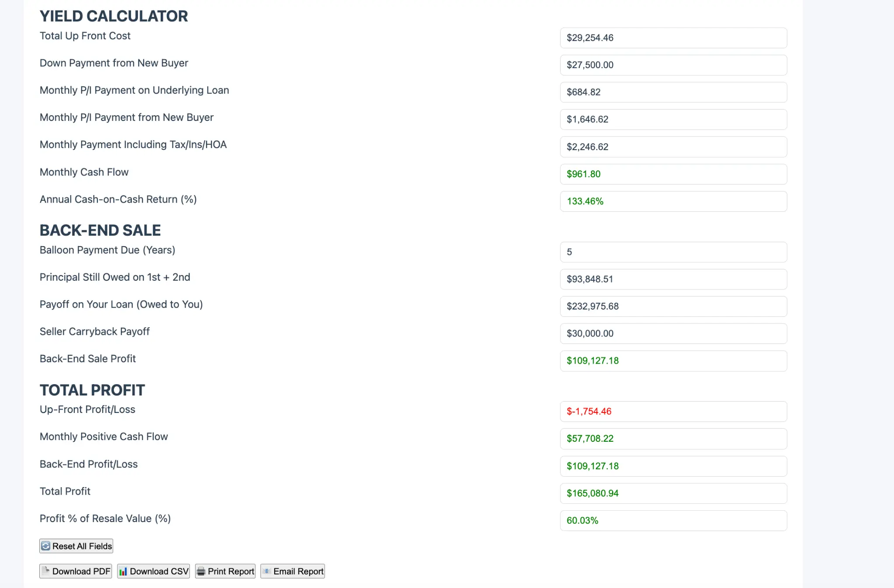The height and width of the screenshot is (588, 894).
Task: Click the PDF icon on Download PDF button
Action: (47, 571)
